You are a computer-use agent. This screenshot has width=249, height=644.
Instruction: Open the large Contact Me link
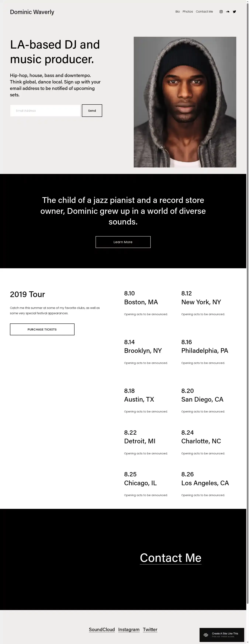[171, 558]
